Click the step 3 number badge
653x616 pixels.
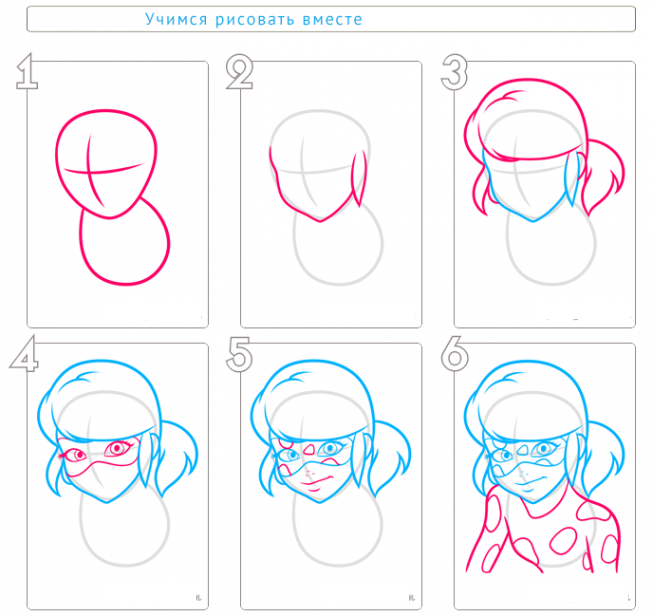pyautogui.click(x=454, y=72)
